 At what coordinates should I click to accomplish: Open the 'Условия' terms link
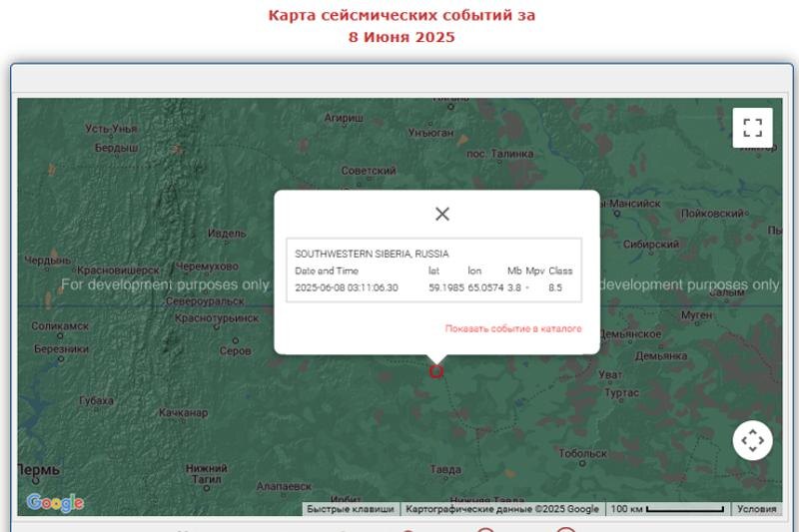[757, 509]
